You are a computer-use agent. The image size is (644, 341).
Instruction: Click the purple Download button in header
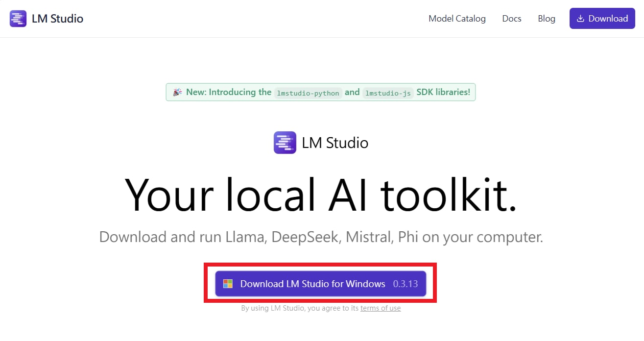point(602,19)
